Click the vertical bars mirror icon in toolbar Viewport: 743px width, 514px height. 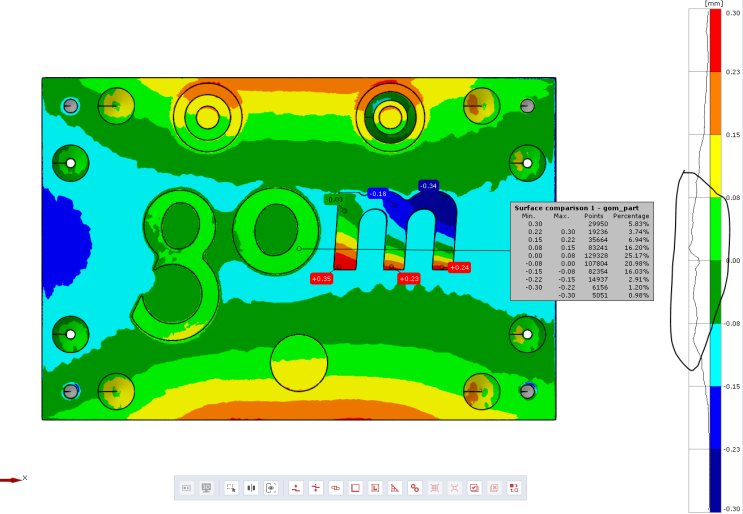pyautogui.click(x=251, y=487)
